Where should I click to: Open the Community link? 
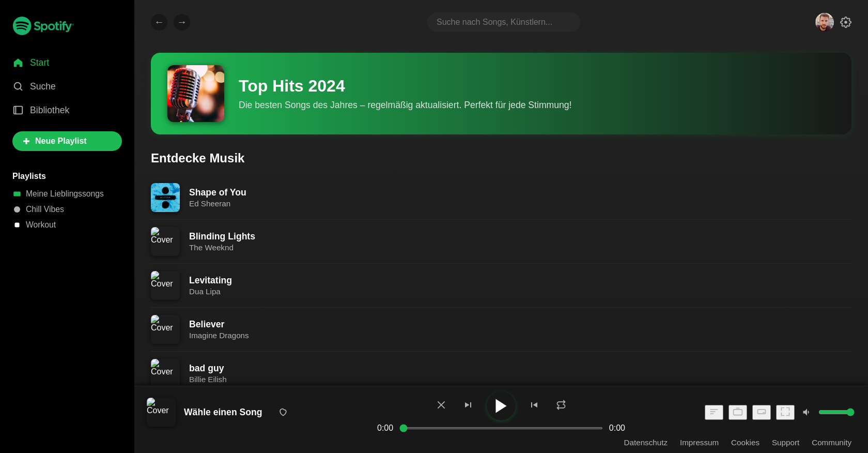point(831,443)
